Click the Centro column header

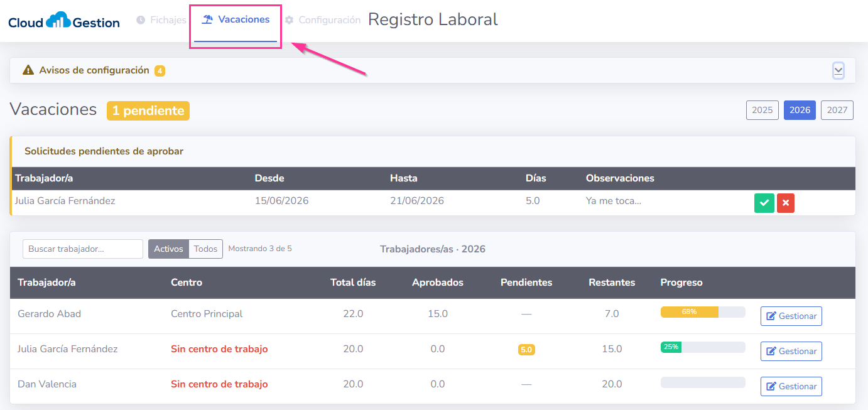(x=187, y=283)
